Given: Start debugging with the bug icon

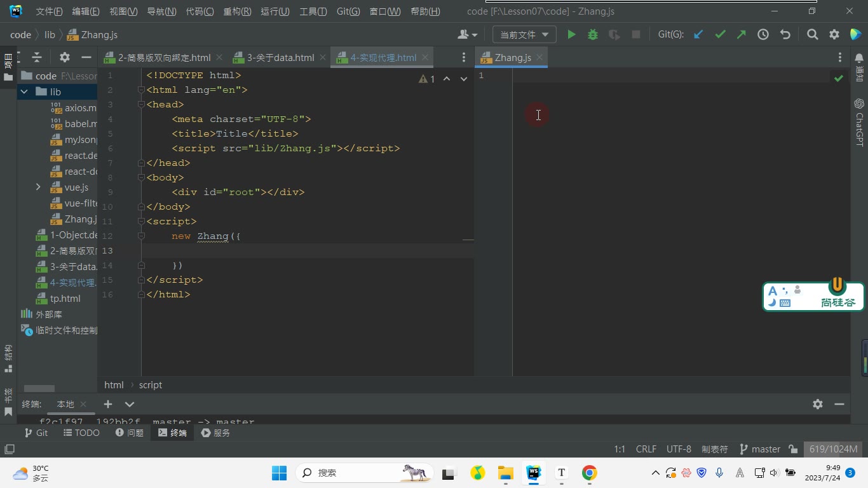Looking at the screenshot, I should click(593, 35).
